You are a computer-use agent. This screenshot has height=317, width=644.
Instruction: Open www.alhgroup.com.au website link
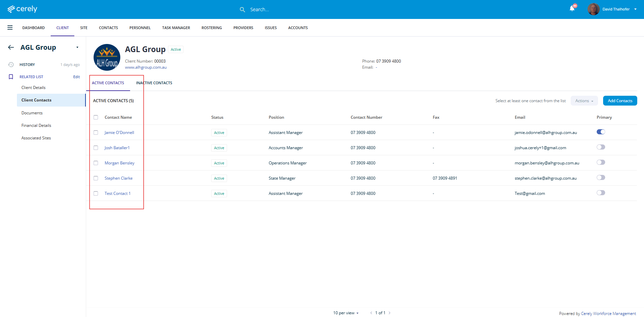(146, 67)
